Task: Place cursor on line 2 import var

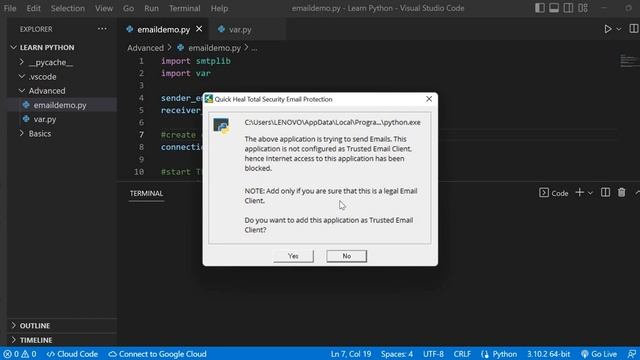Action: 186,73
